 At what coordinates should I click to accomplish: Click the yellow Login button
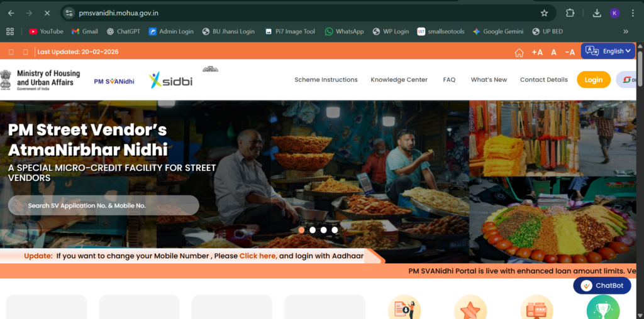coord(594,80)
